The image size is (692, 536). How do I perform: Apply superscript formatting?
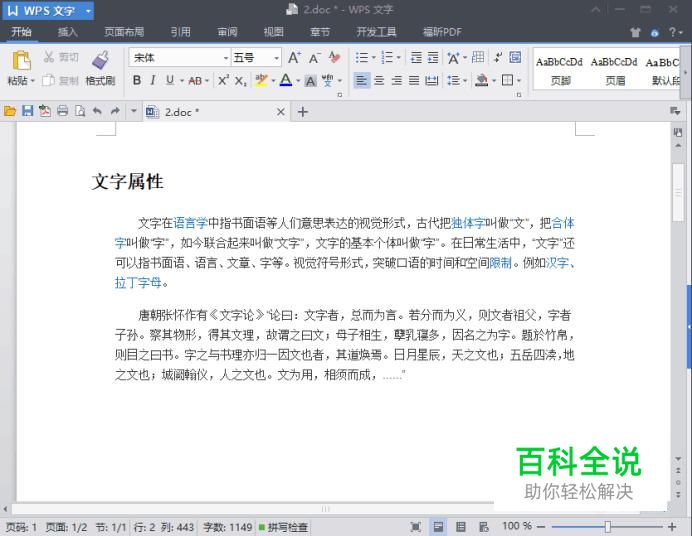223,80
